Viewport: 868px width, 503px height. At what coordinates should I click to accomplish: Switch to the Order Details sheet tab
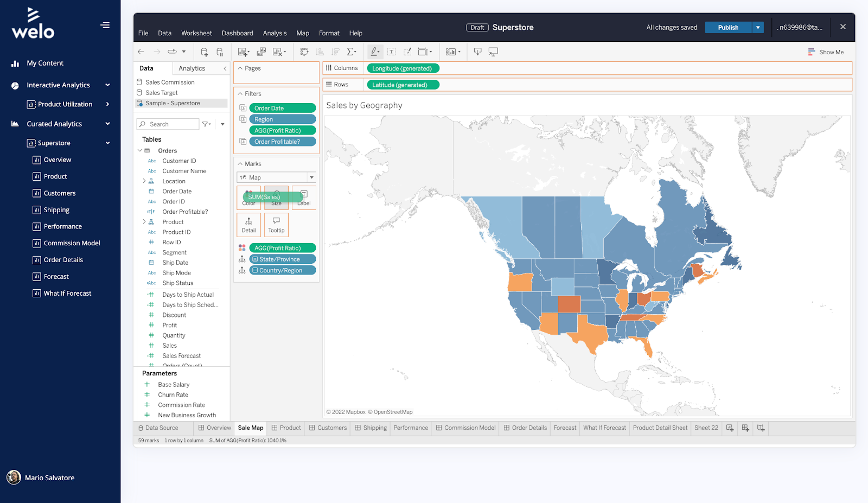point(525,428)
